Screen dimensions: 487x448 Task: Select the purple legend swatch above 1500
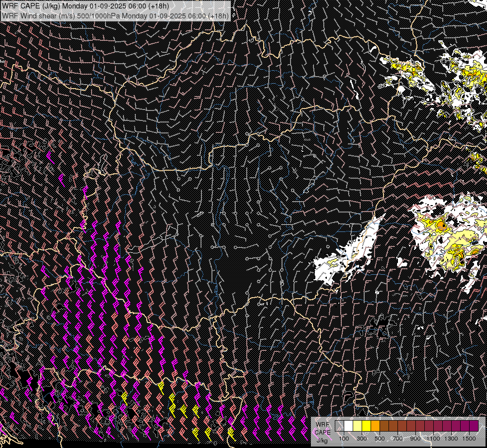tap(474, 426)
